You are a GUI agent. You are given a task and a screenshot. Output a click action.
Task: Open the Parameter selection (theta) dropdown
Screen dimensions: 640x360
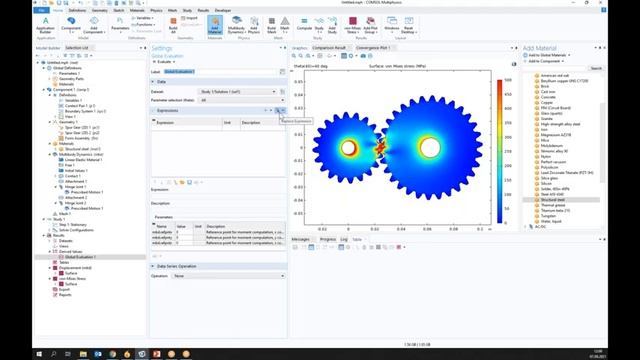point(241,100)
